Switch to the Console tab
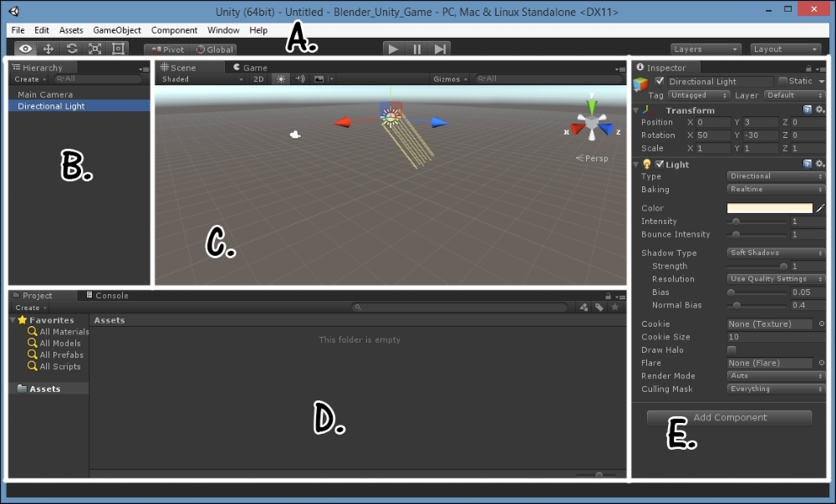The image size is (836, 504). click(107, 296)
